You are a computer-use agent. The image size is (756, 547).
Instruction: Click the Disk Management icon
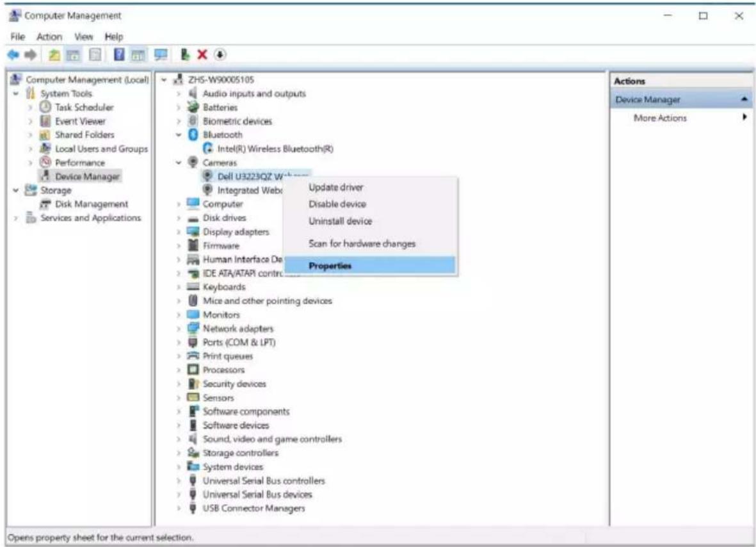coord(45,204)
